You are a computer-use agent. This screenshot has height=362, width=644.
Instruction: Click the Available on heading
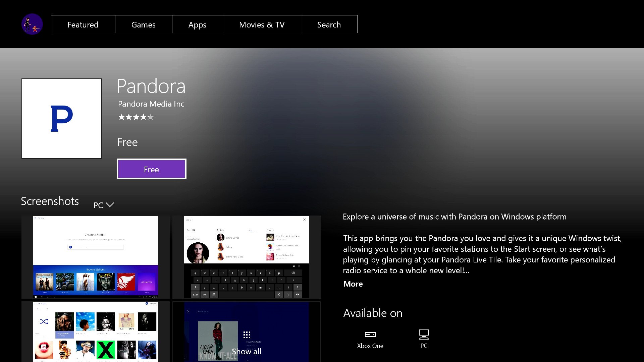(373, 313)
